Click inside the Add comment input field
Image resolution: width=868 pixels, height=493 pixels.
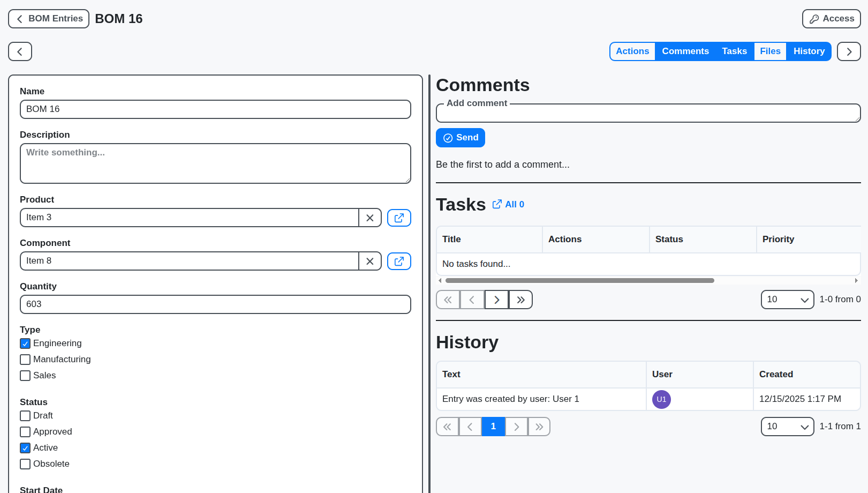click(648, 113)
